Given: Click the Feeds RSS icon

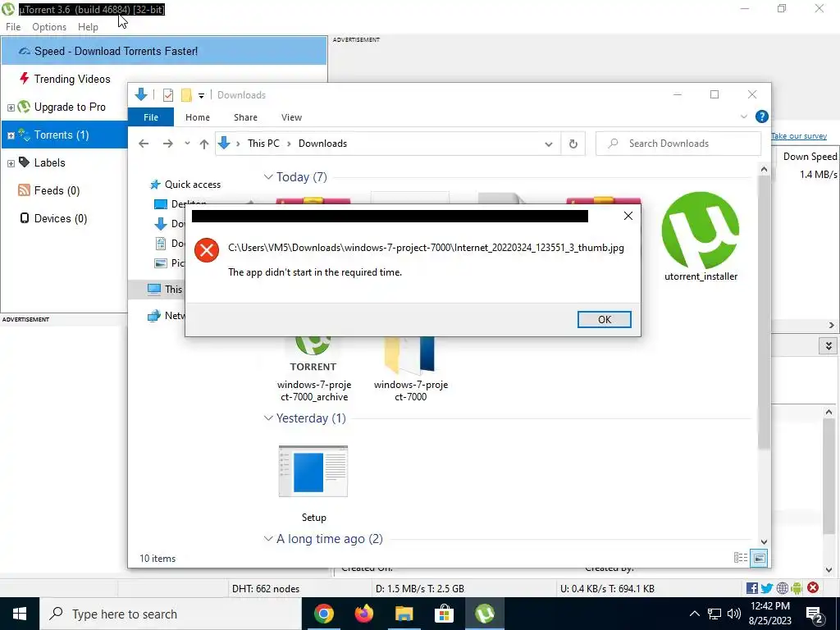Looking at the screenshot, I should point(24,190).
